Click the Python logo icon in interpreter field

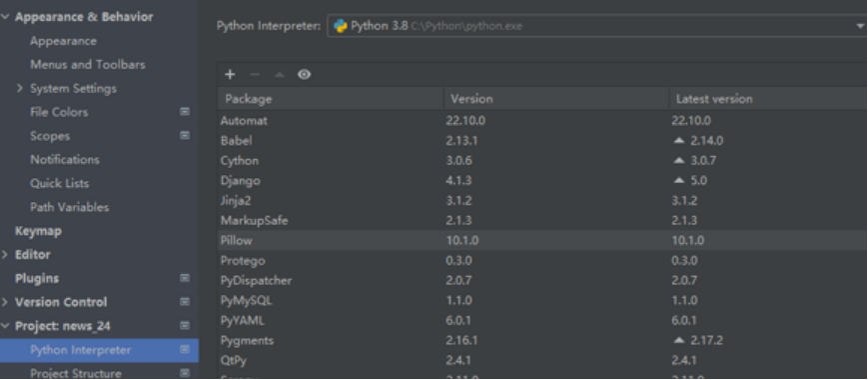pyautogui.click(x=340, y=26)
